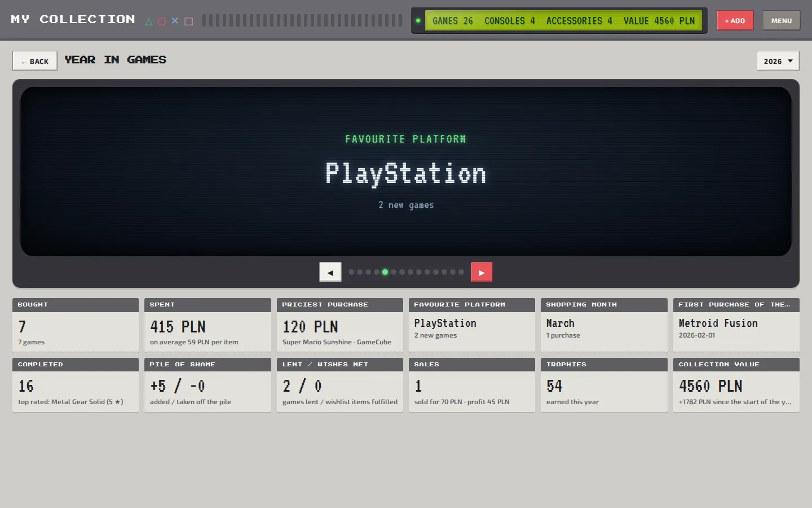Click the green status LED indicator
This screenshot has height=508, width=812.
click(x=418, y=21)
